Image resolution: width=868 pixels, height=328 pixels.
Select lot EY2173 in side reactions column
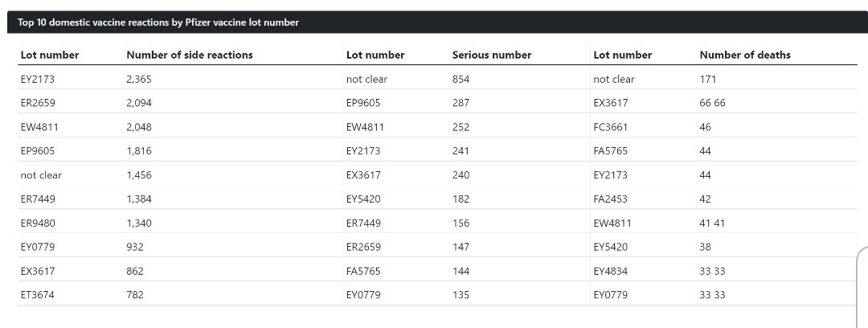click(38, 80)
